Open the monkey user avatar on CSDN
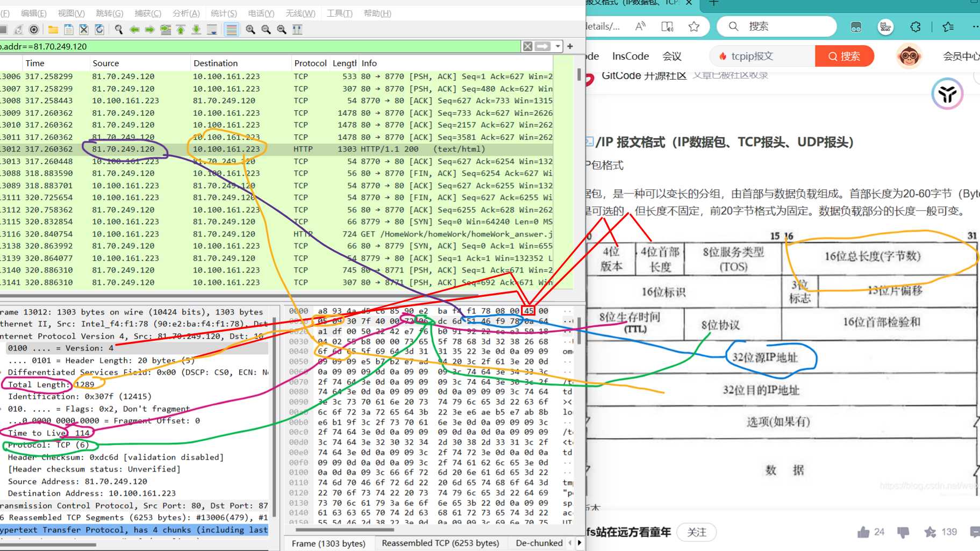The height and width of the screenshot is (551, 980). coord(909,56)
